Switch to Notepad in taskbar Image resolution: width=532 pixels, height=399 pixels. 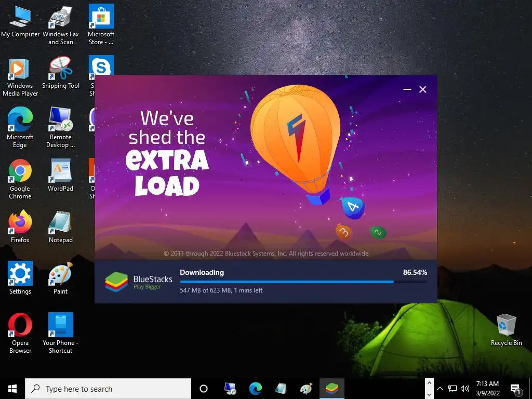coord(281,389)
